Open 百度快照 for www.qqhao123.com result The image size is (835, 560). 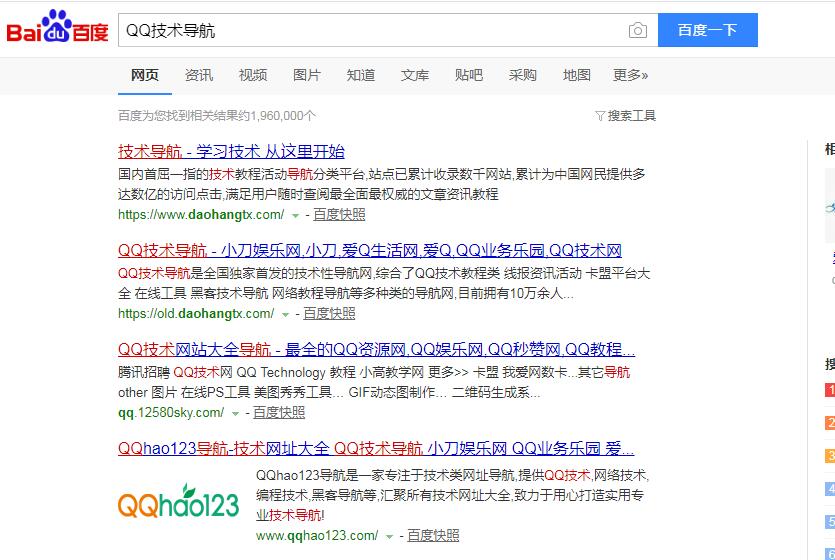(x=433, y=536)
